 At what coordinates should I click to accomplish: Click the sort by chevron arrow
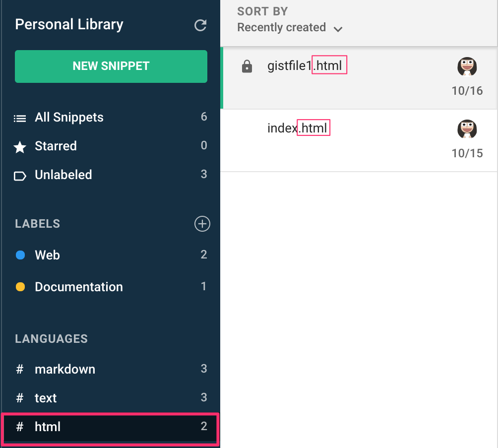[338, 29]
